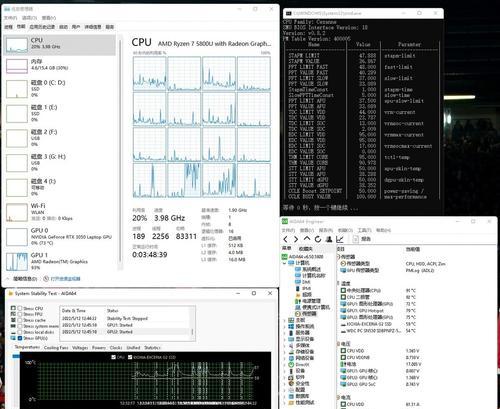Select 数据库 node in the AIDA64 tree
This screenshot has width=500, height=409.
point(299,396)
